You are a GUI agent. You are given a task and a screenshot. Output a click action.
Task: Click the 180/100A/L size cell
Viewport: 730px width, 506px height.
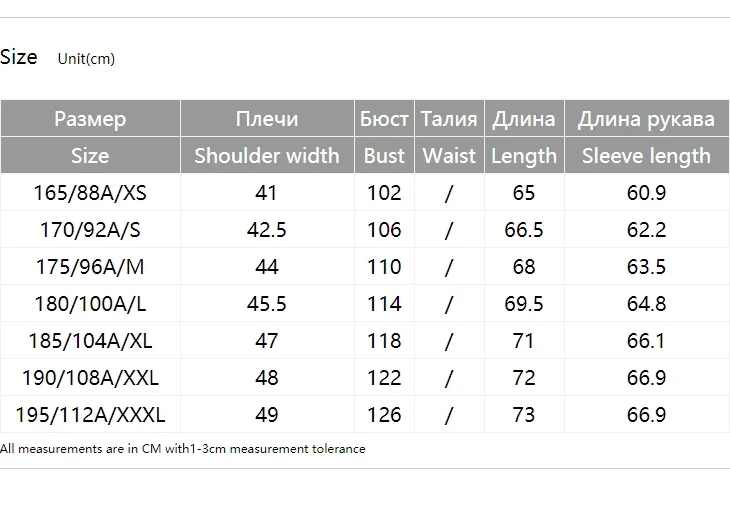[x=90, y=304]
